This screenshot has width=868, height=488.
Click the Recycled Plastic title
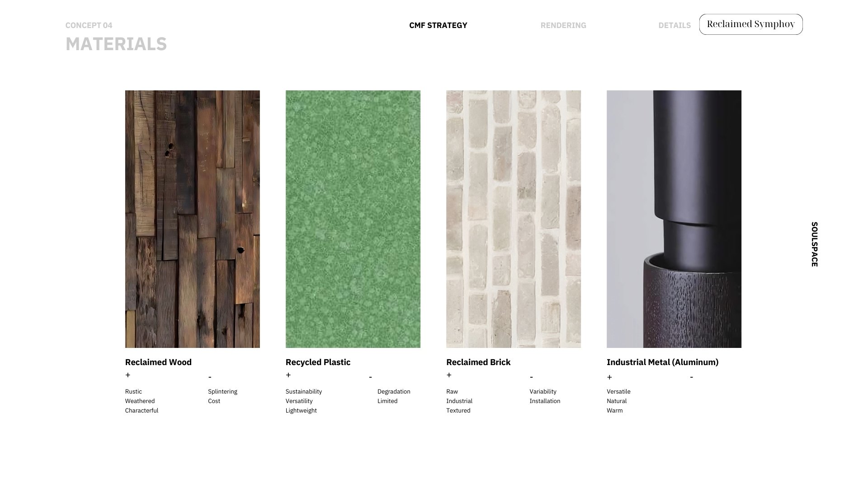318,362
